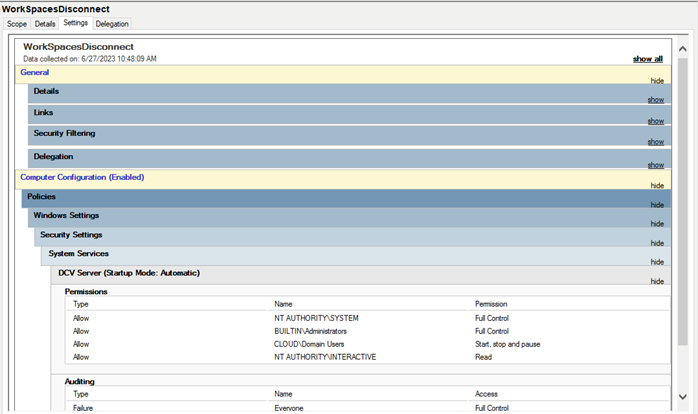Click show link for Links section
Viewport: 698px width, 414px height.
point(655,121)
